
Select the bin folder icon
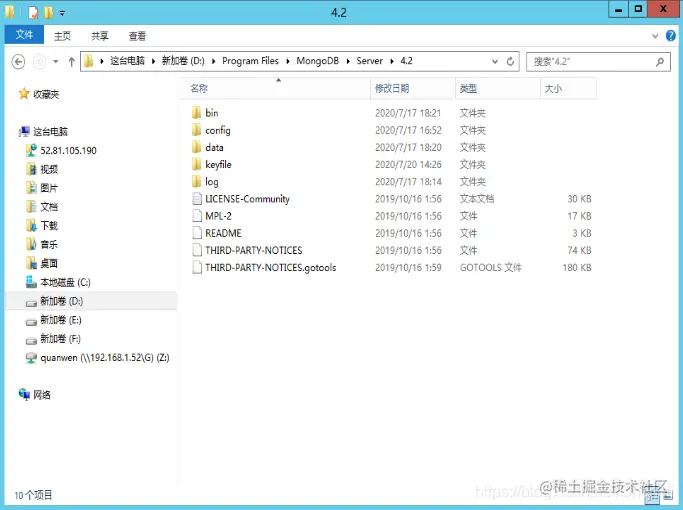point(196,113)
